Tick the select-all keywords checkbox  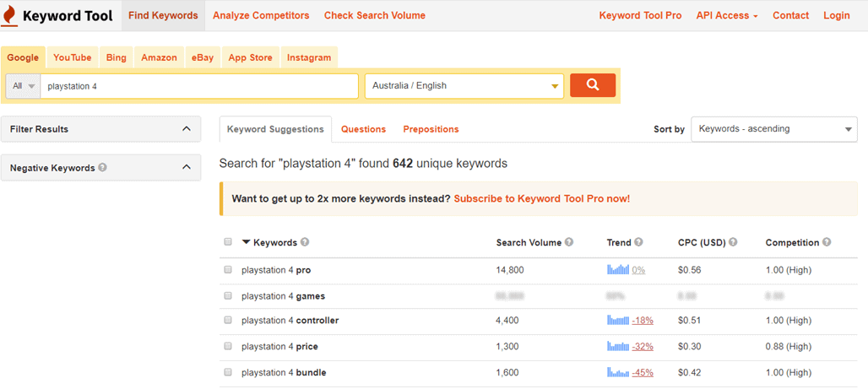coord(228,242)
